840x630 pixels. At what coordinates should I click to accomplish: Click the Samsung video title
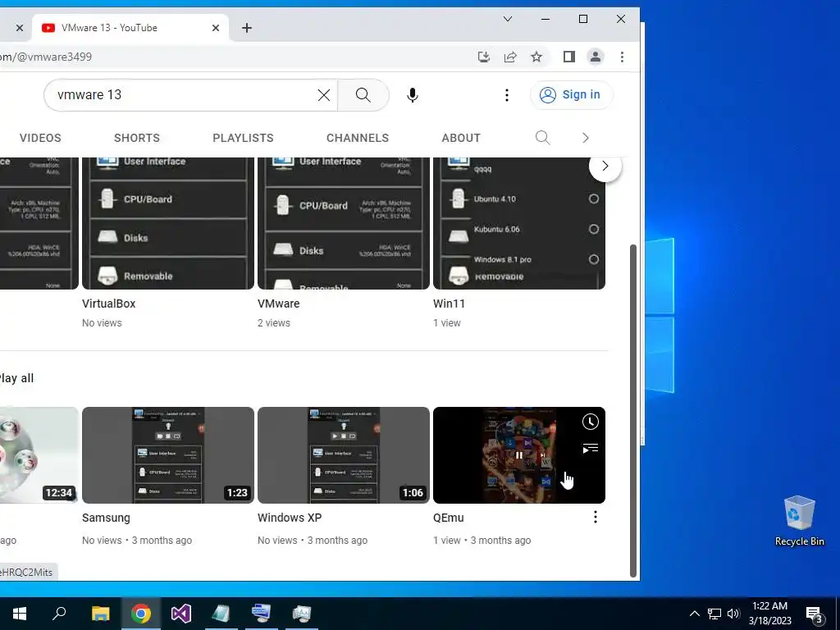click(106, 518)
